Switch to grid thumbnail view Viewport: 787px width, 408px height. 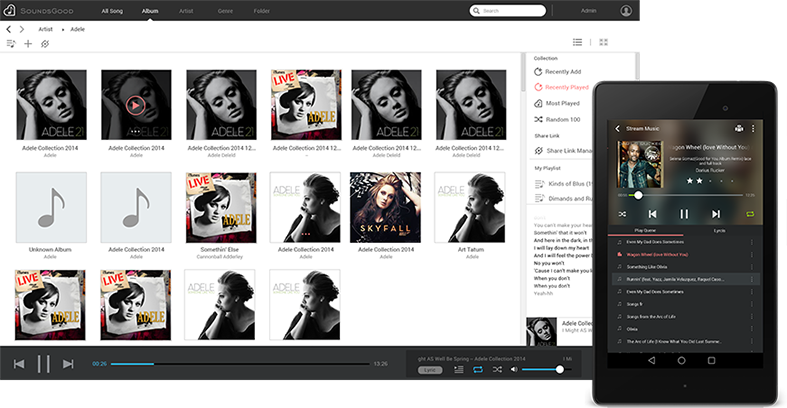pyautogui.click(x=604, y=42)
